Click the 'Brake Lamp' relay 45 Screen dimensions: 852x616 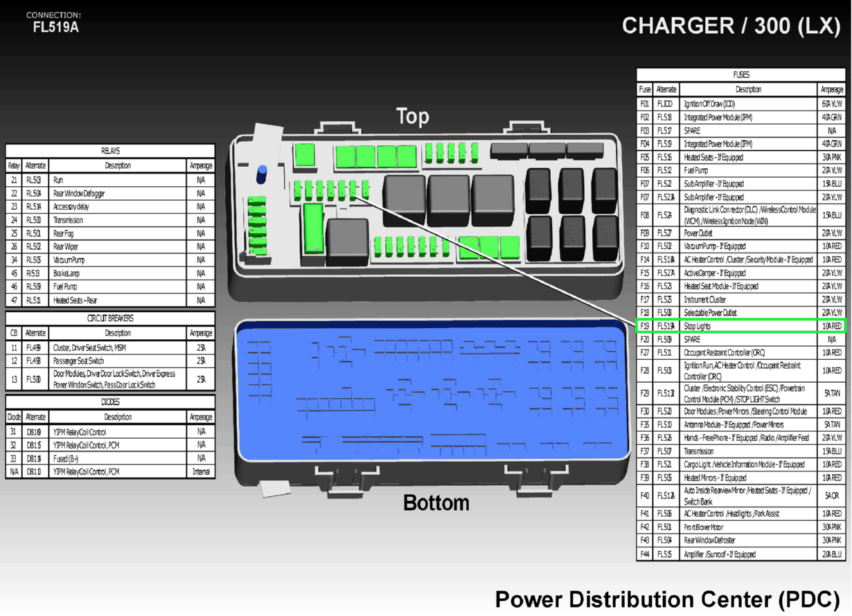point(66,273)
